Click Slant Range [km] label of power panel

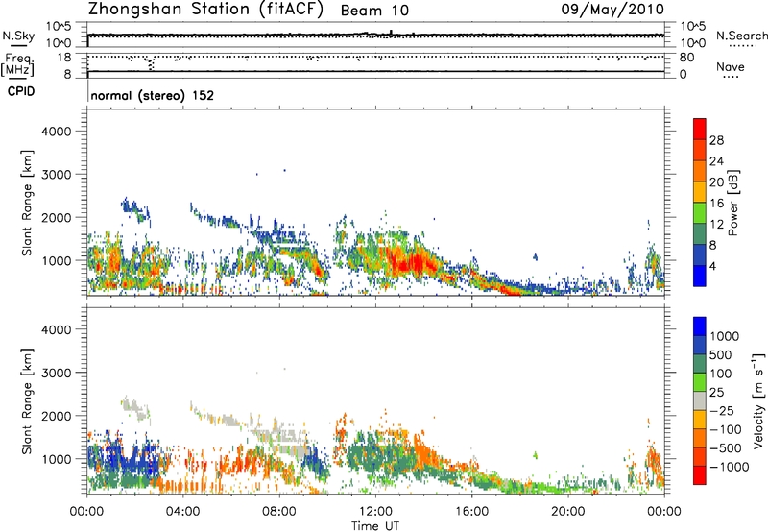(x=27, y=203)
